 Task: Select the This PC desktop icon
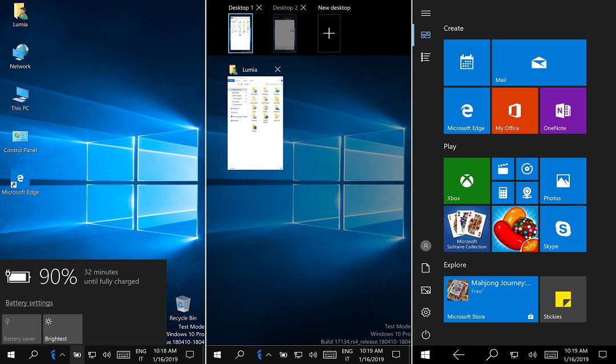click(20, 99)
